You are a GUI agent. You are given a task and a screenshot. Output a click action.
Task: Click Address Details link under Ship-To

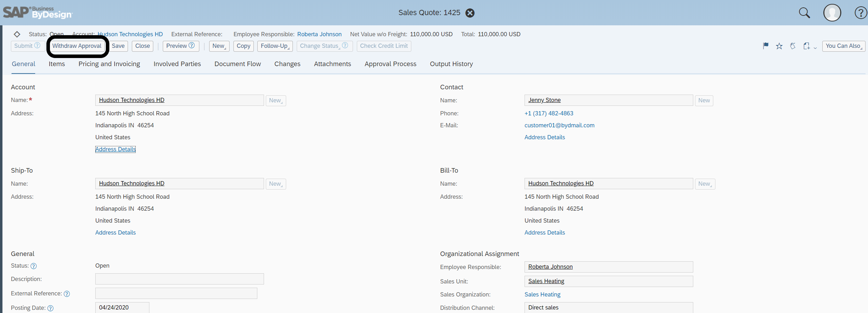pos(116,232)
